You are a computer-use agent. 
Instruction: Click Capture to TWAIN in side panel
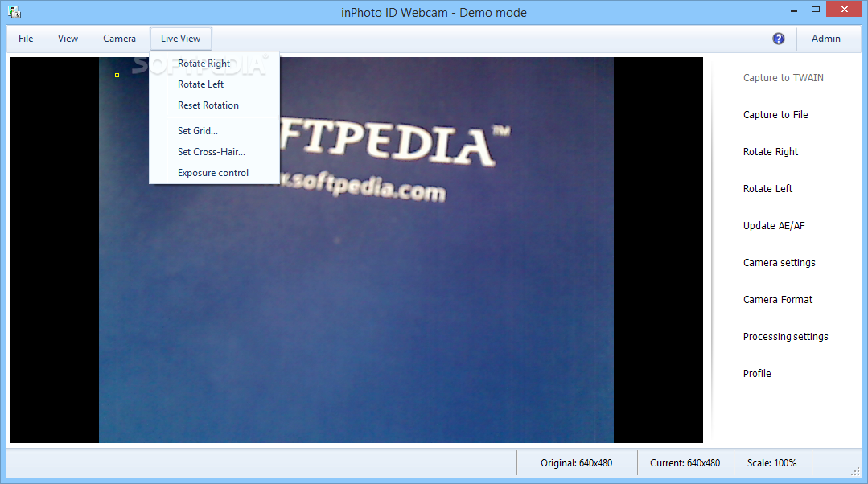coord(784,78)
